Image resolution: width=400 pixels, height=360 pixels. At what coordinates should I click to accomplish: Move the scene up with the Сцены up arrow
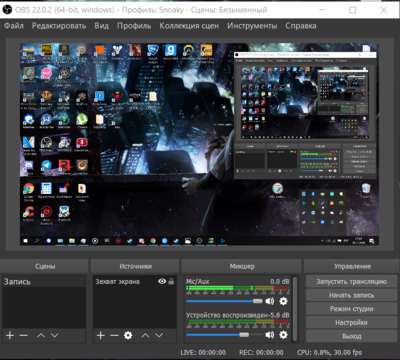point(41,335)
